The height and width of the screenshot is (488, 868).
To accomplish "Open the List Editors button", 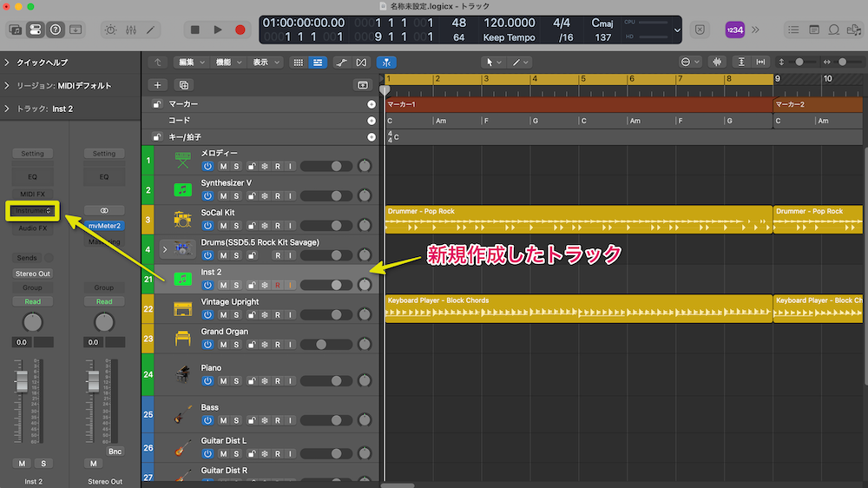I will coord(793,30).
